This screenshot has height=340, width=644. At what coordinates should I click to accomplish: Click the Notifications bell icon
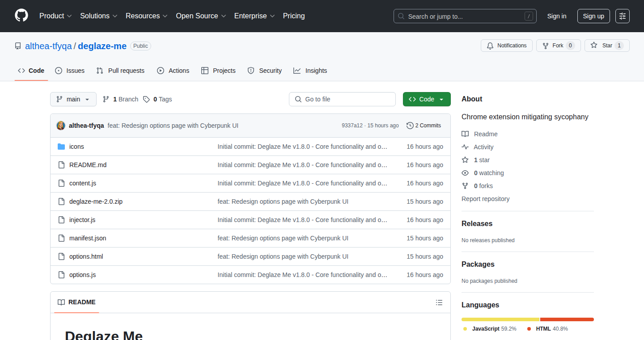click(x=490, y=46)
